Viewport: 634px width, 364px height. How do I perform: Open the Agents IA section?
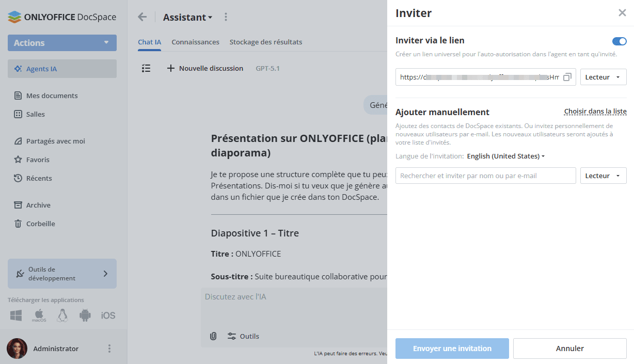point(41,68)
